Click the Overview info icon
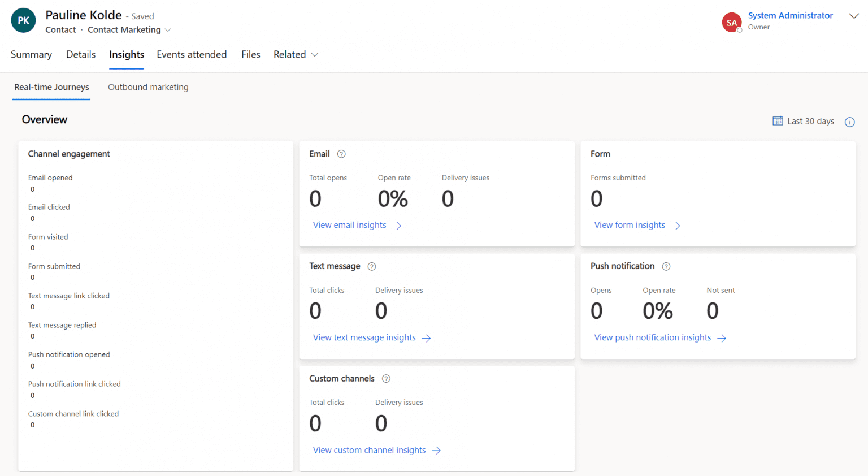Viewport: 868px width, 476px height. 849,122
